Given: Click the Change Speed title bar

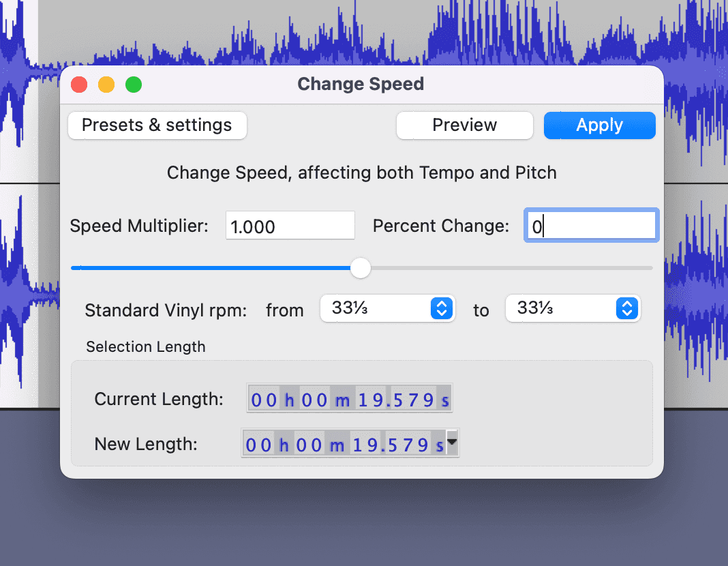Looking at the screenshot, I should tap(361, 84).
